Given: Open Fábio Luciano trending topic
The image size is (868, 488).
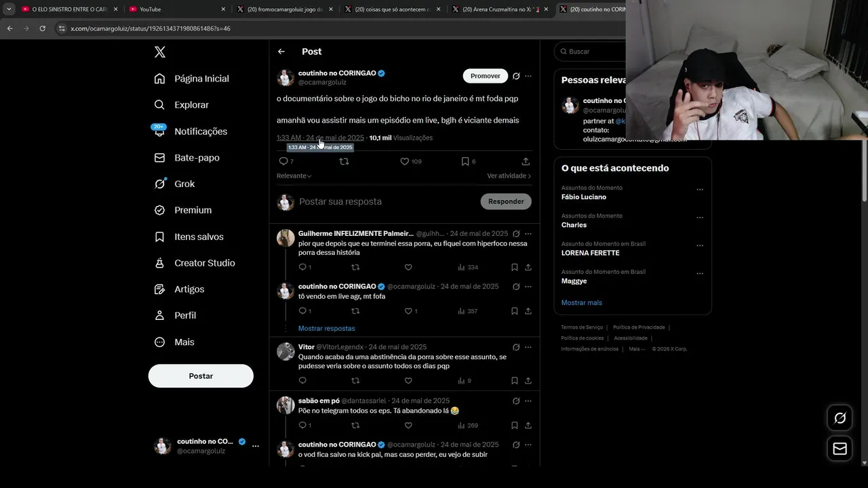Looking at the screenshot, I should coord(584,197).
